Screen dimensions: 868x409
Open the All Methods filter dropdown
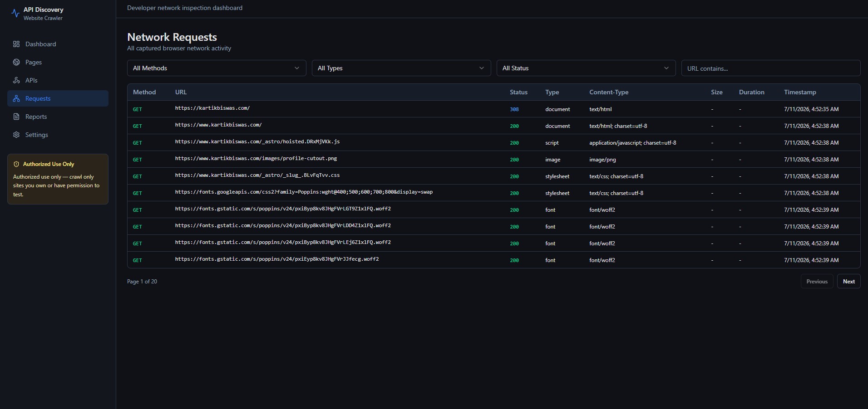coord(217,68)
